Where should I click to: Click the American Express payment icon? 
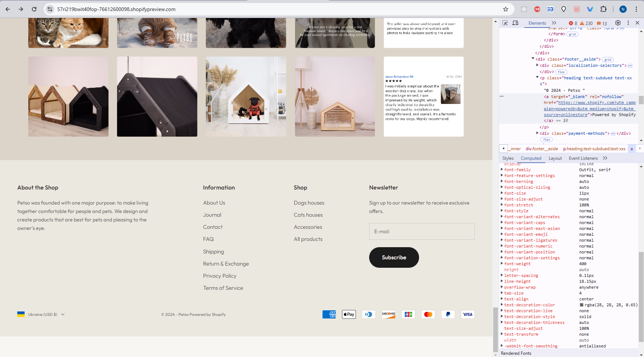[329, 314]
